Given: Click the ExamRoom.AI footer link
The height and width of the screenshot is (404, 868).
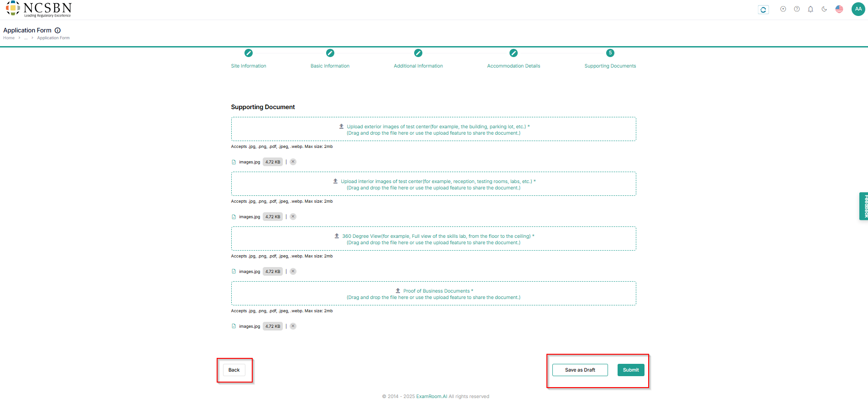Looking at the screenshot, I should point(431,397).
